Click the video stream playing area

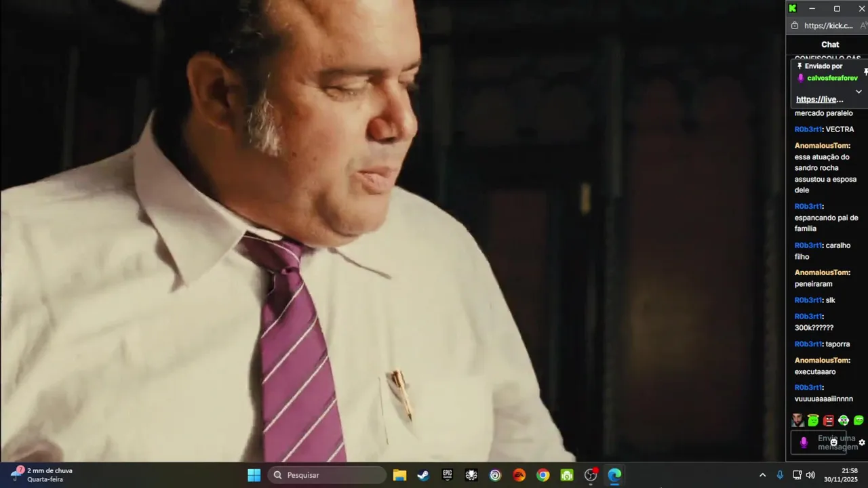(392, 230)
